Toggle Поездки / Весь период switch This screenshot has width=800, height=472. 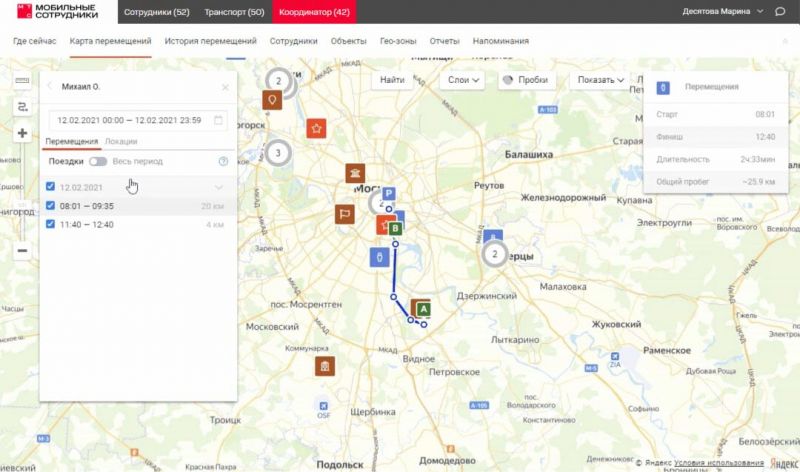tap(98, 161)
